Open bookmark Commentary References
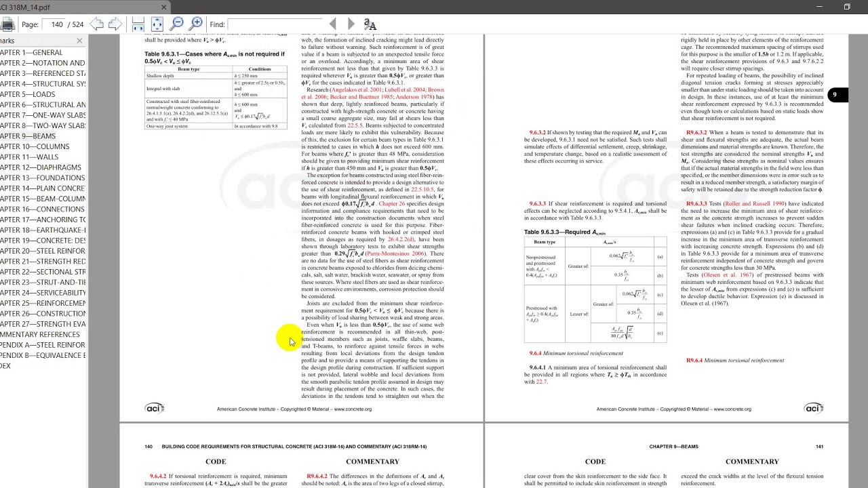 pos(40,334)
